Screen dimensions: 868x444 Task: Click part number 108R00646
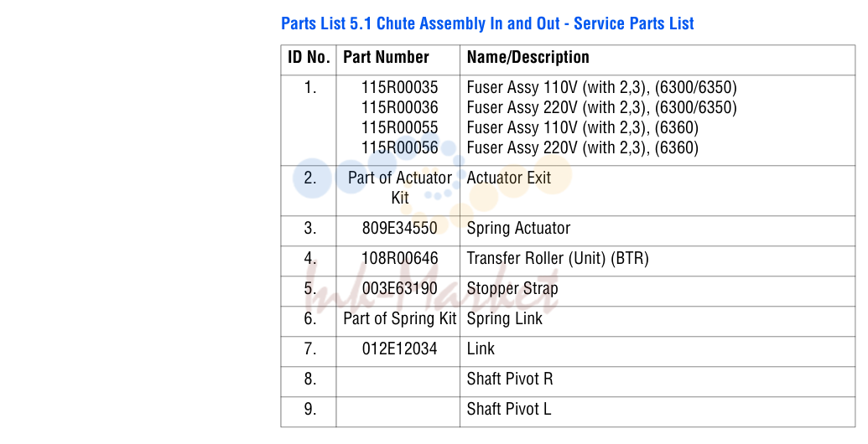coord(400,258)
